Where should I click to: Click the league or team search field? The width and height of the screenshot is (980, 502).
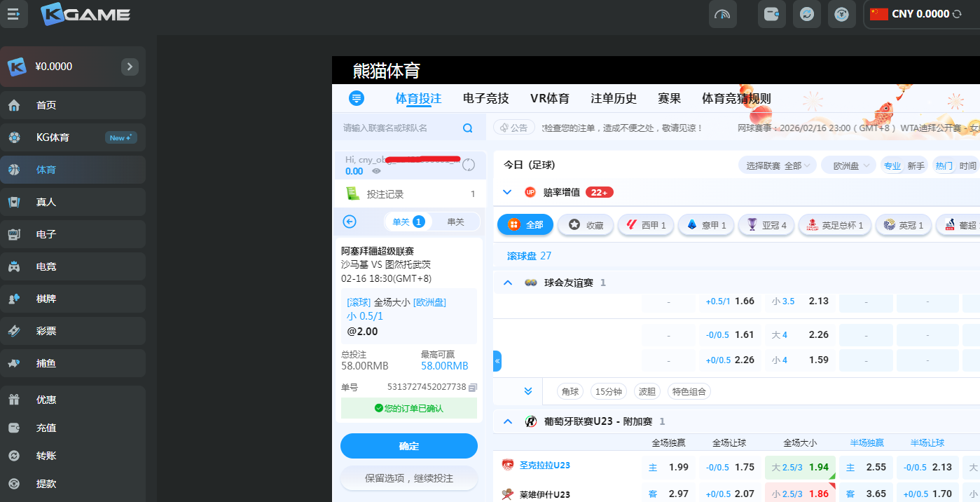[399, 128]
